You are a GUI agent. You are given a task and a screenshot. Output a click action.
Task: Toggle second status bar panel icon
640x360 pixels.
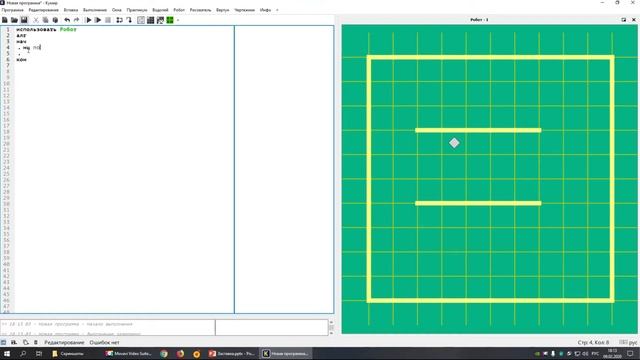[14, 342]
